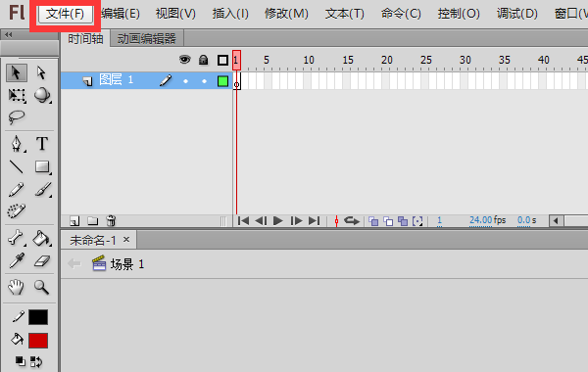
Task: Click frame 1 keyframe of 图层 1
Action: (236, 81)
